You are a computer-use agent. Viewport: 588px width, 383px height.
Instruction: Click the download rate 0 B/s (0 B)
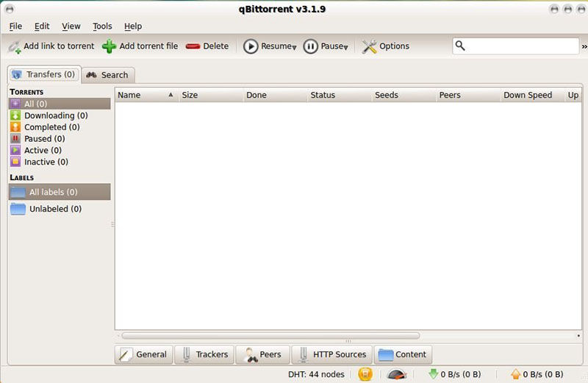click(x=461, y=374)
